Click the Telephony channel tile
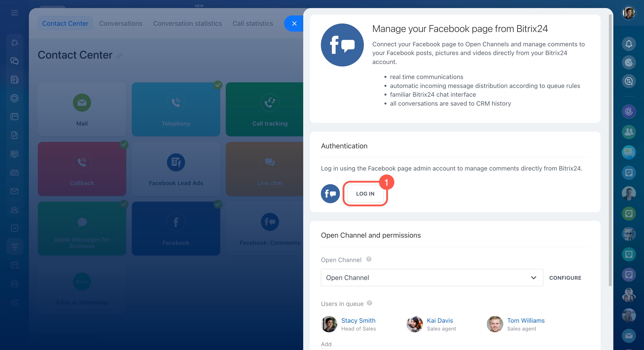 coord(176,109)
